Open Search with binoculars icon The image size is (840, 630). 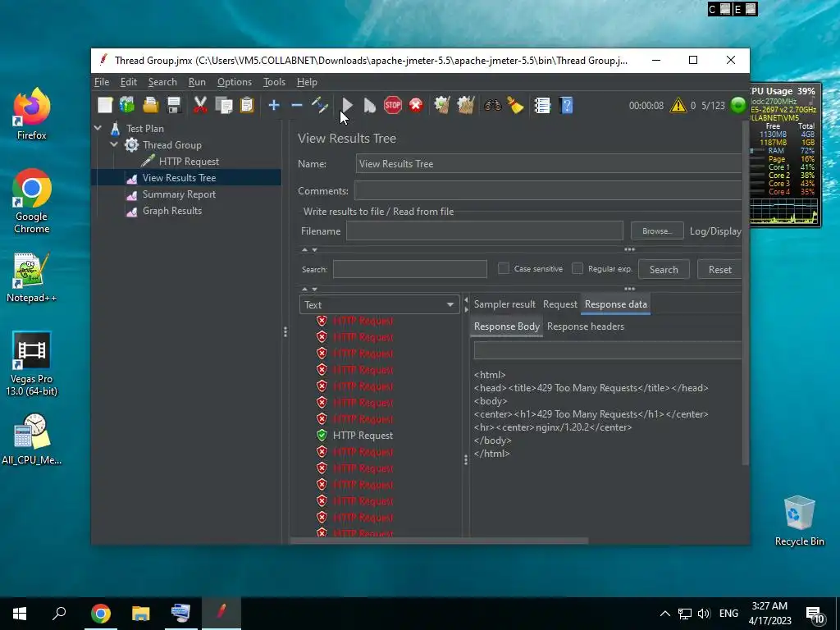coord(492,105)
